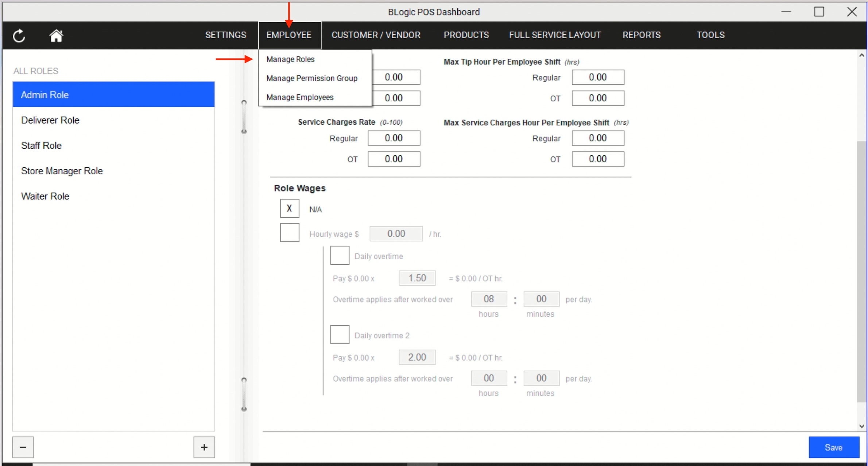This screenshot has width=868, height=466.
Task: Select Manage Employees menu entry
Action: pyautogui.click(x=300, y=97)
